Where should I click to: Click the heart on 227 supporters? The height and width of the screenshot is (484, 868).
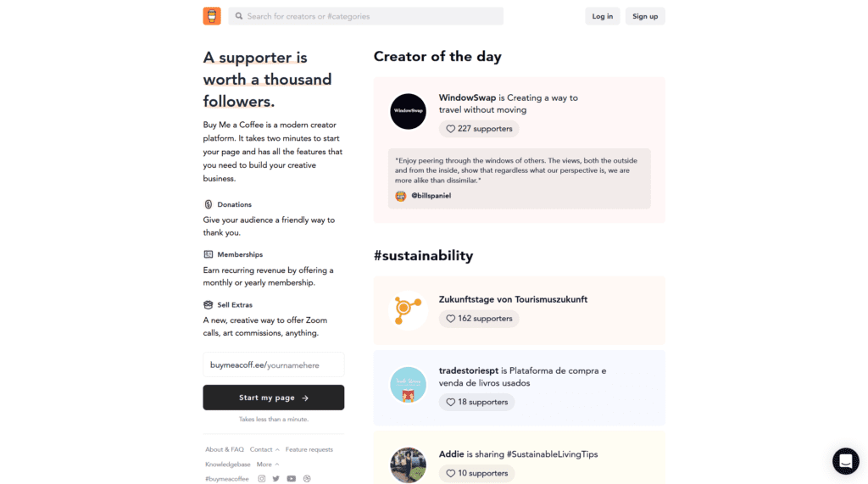click(x=451, y=129)
